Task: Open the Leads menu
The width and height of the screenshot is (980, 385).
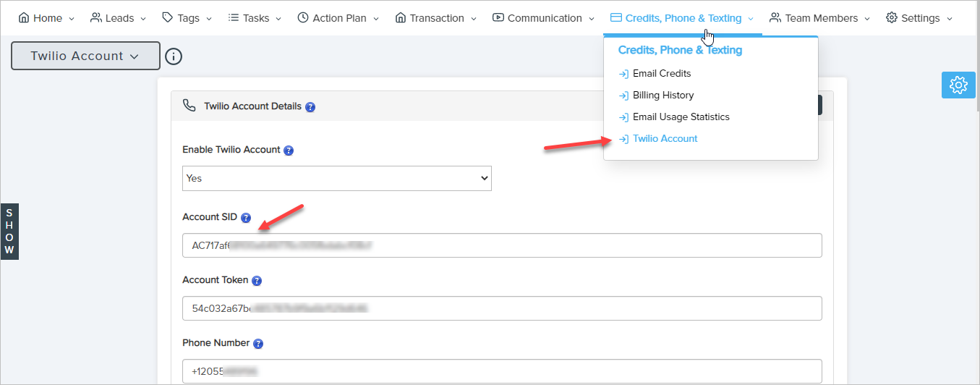Action: point(119,18)
